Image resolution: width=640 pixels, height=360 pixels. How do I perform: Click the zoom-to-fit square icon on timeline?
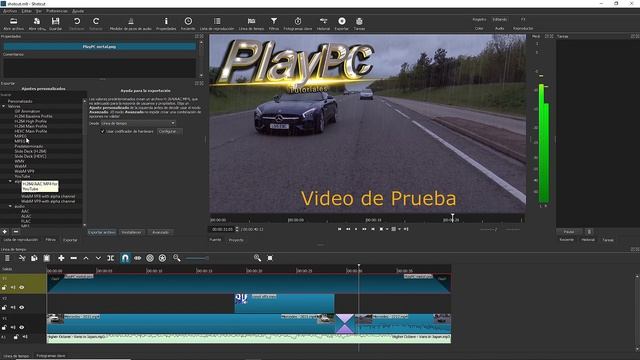click(270, 258)
